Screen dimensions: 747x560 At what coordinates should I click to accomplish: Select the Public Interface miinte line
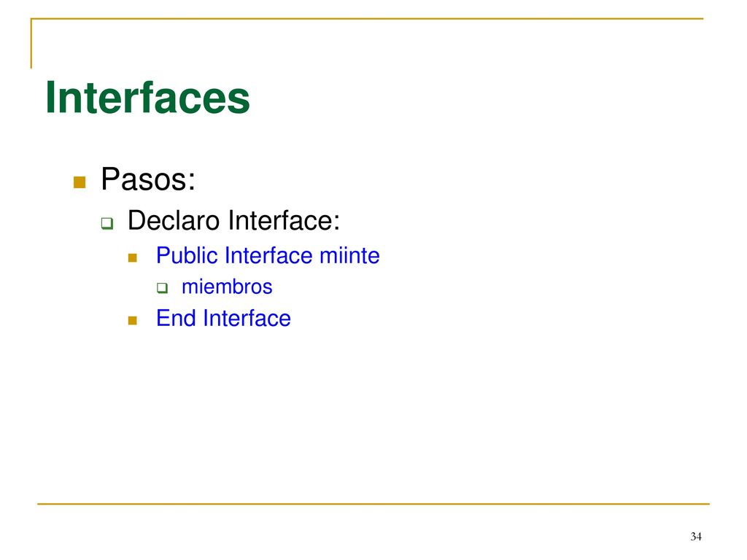[268, 256]
